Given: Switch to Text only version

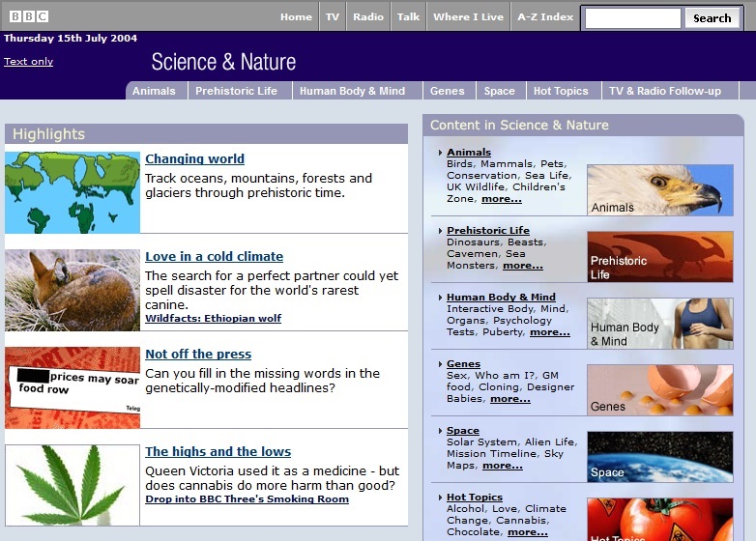Looking at the screenshot, I should point(28,61).
